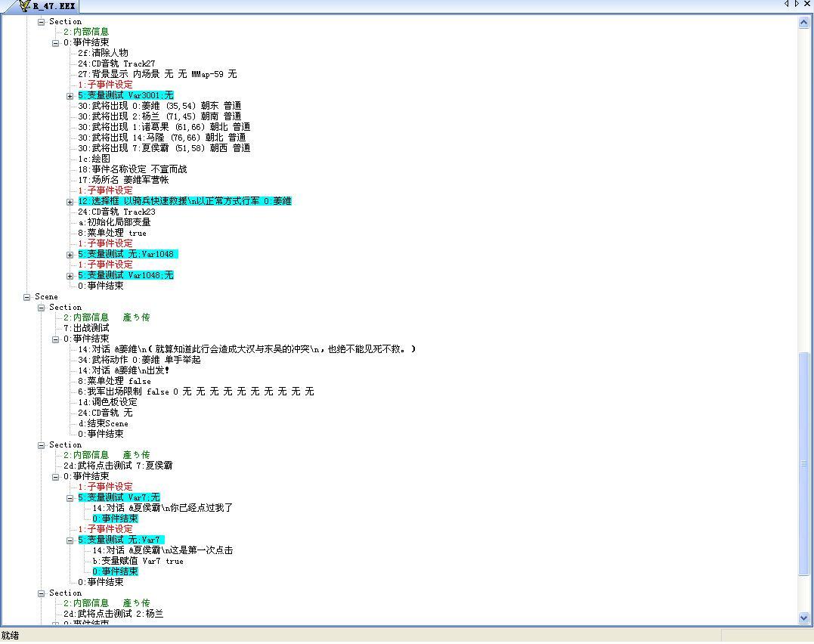Select 7:出战测试 row
The width and height of the screenshot is (814, 644).
point(86,328)
